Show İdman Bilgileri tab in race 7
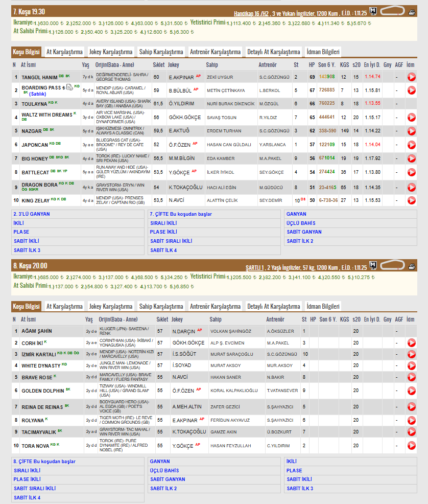Screen dimensions: 428x504 pyautogui.click(x=323, y=52)
